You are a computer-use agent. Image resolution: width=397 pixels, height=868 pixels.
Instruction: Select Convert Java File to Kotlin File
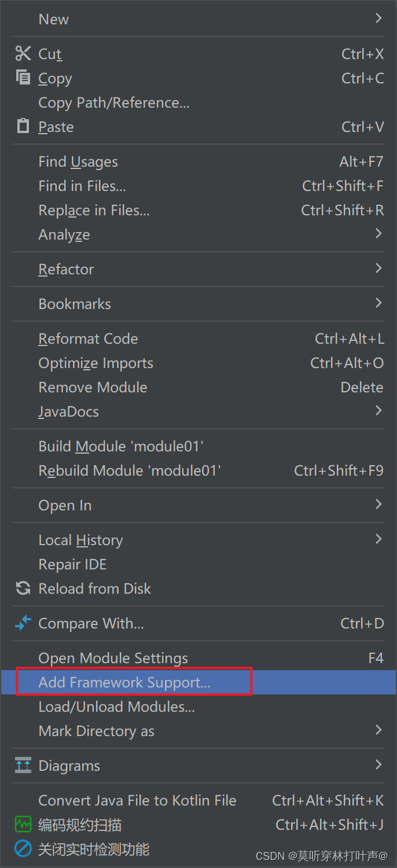(137, 800)
